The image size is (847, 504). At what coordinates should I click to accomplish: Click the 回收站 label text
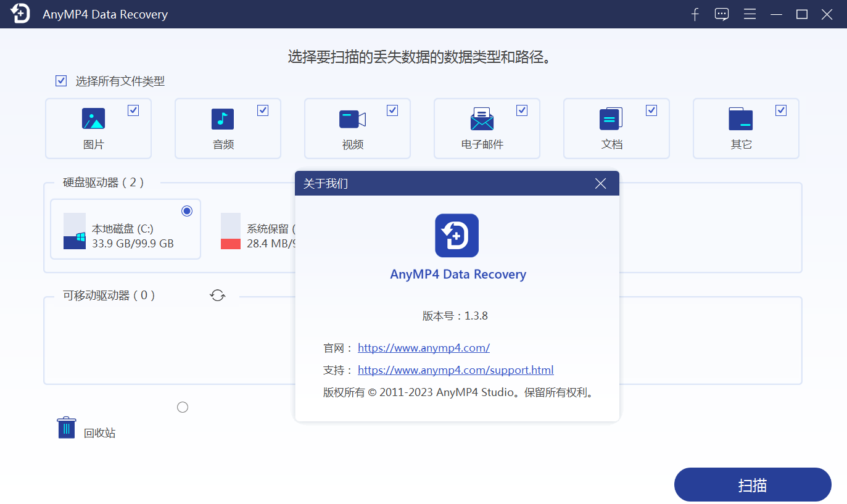pyautogui.click(x=100, y=433)
